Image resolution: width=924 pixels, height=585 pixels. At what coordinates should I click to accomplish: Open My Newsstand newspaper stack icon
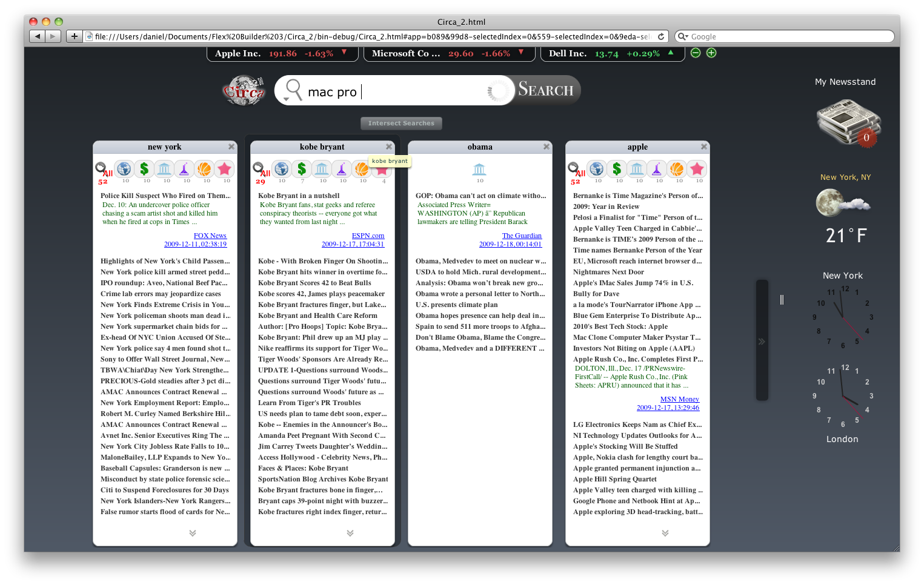pyautogui.click(x=848, y=123)
